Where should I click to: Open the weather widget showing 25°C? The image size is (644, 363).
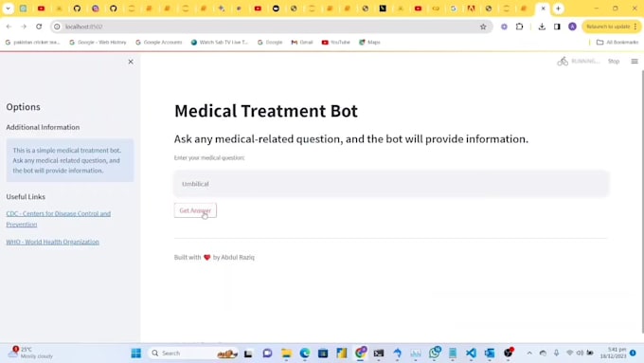point(31,353)
